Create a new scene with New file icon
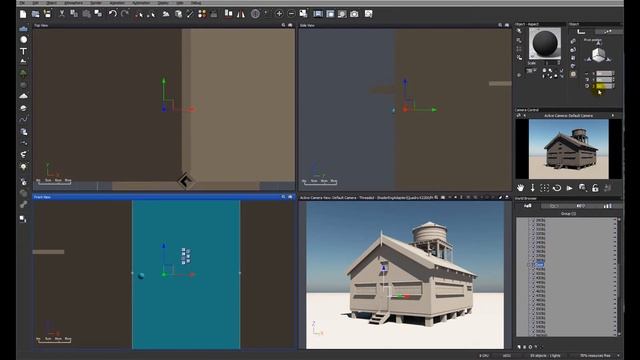Screen dimensions: 640x360 click(x=23, y=14)
